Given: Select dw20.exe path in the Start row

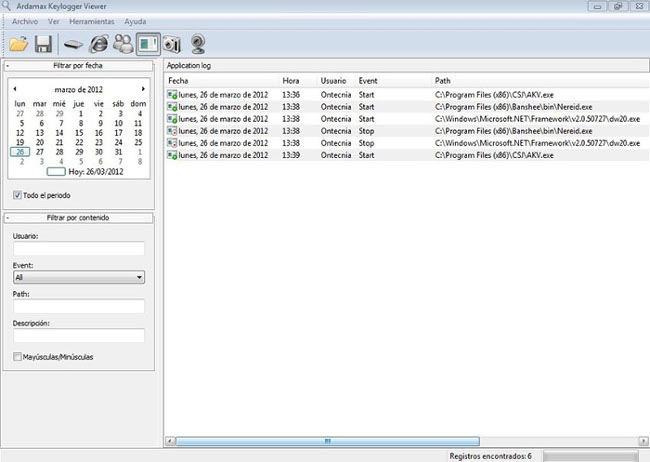Looking at the screenshot, I should pos(537,119).
